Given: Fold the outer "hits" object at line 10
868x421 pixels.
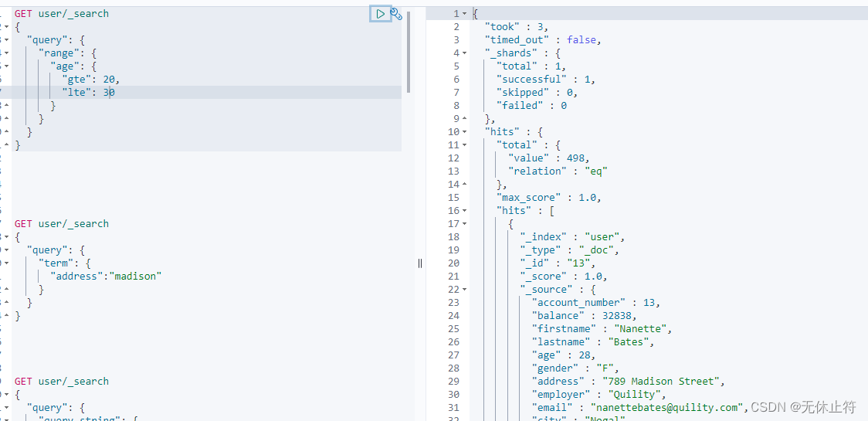Looking at the screenshot, I should [x=465, y=132].
